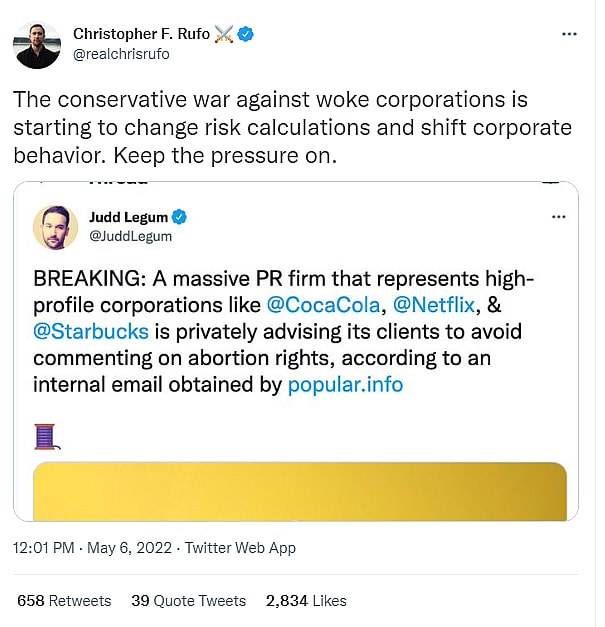The image size is (605, 627).
Task: Open the @JuddLegum handle link
Action: pos(131,237)
